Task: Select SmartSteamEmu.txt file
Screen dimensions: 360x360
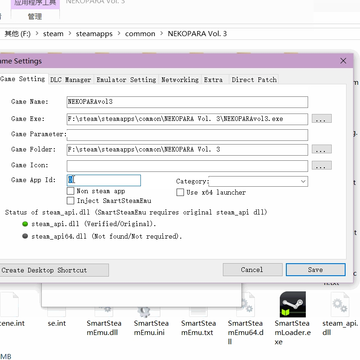Action: coord(198,327)
